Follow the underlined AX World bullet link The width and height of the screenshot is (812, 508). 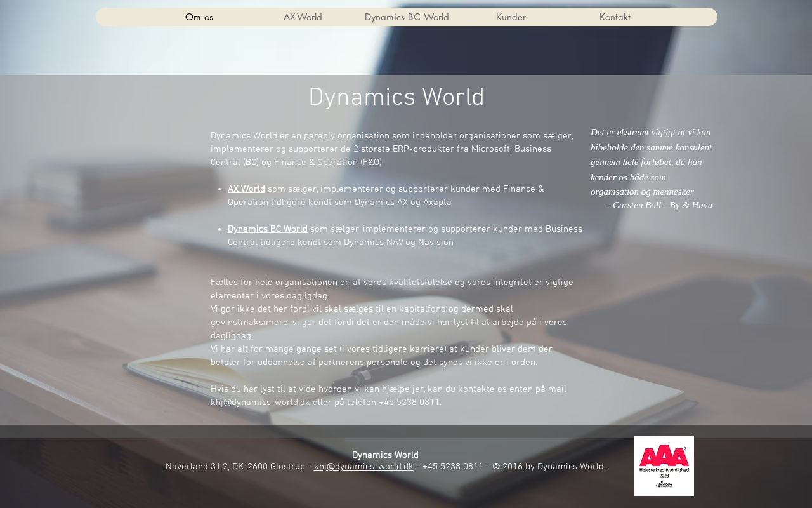click(246, 189)
